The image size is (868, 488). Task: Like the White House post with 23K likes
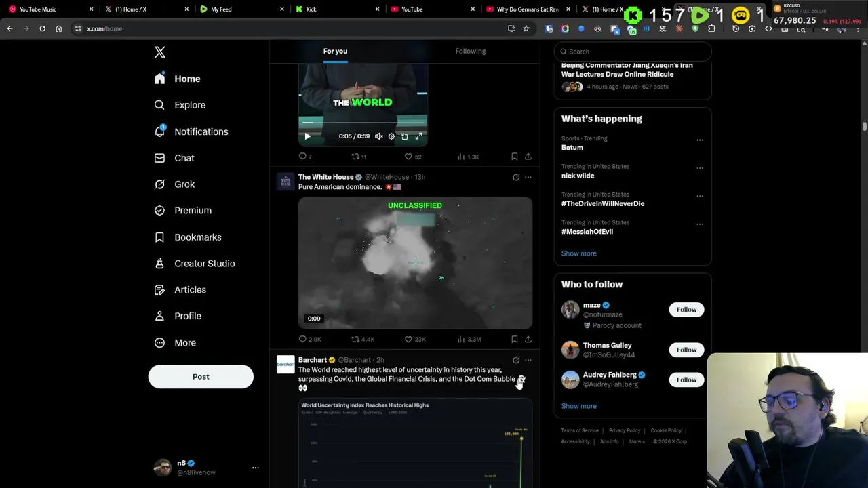415,339
